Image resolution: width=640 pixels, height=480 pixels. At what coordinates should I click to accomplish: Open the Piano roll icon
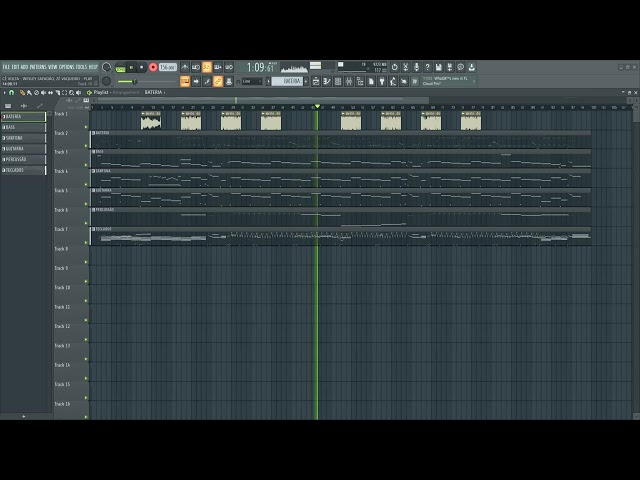(x=327, y=82)
